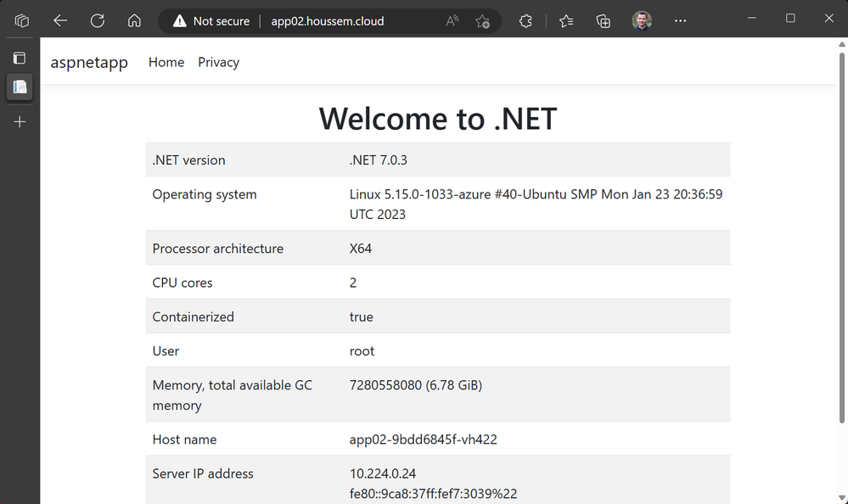Toggle the vertical tabs pane
Image resolution: width=848 pixels, height=504 pixels.
pyautogui.click(x=20, y=59)
